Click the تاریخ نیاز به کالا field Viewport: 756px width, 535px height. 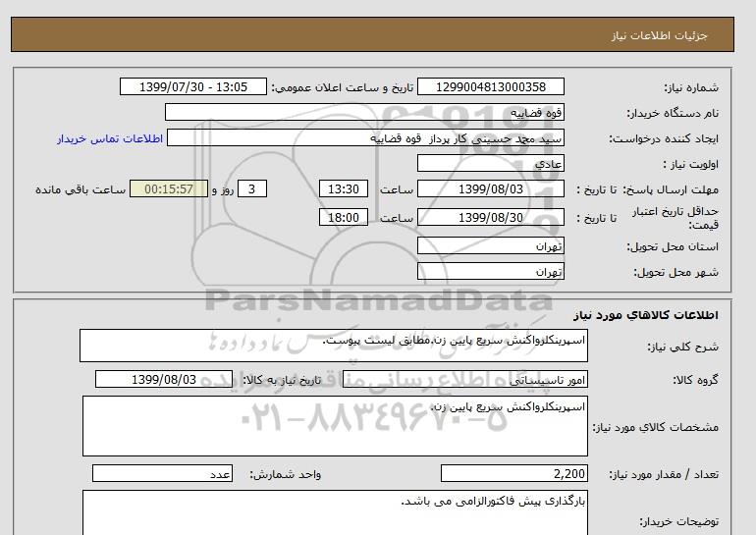tap(164, 379)
